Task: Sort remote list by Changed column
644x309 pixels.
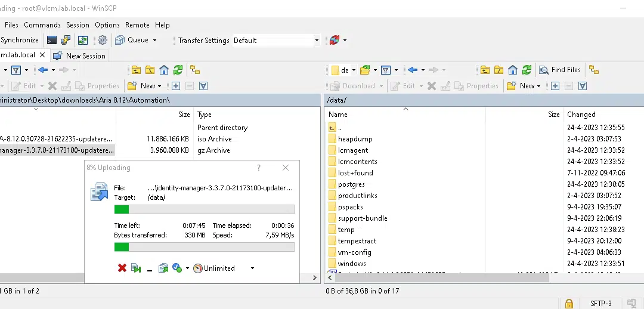Action: coord(581,115)
